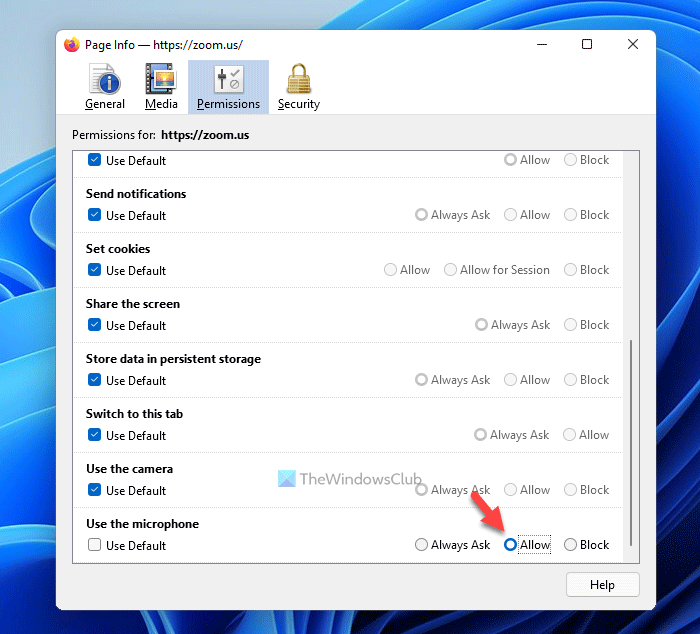
Task: Select Allow for Use the microphone
Action: tap(510, 545)
